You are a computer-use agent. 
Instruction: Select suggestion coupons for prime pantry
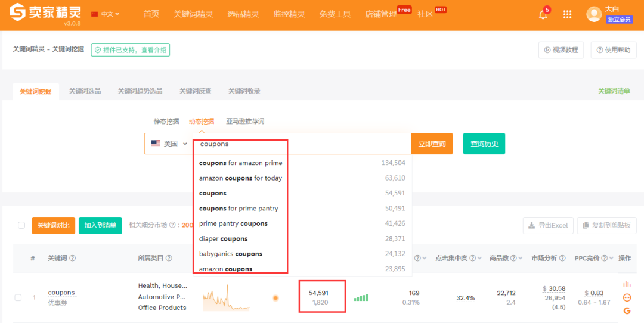point(302,209)
